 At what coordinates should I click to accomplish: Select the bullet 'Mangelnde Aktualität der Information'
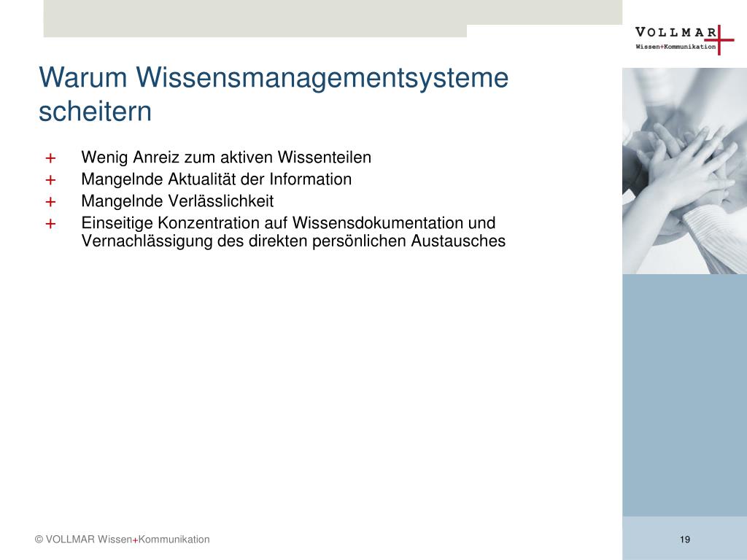pos(216,179)
